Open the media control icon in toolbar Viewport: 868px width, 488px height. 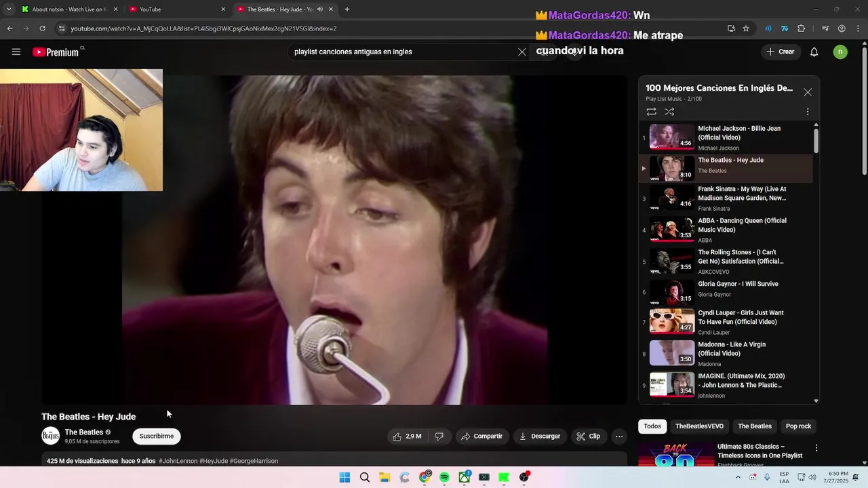coord(825,28)
